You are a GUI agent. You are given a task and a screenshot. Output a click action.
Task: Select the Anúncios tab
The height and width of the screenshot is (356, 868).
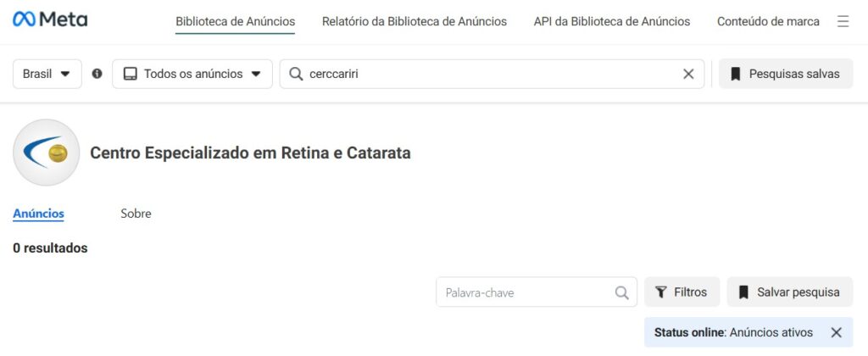click(x=38, y=214)
